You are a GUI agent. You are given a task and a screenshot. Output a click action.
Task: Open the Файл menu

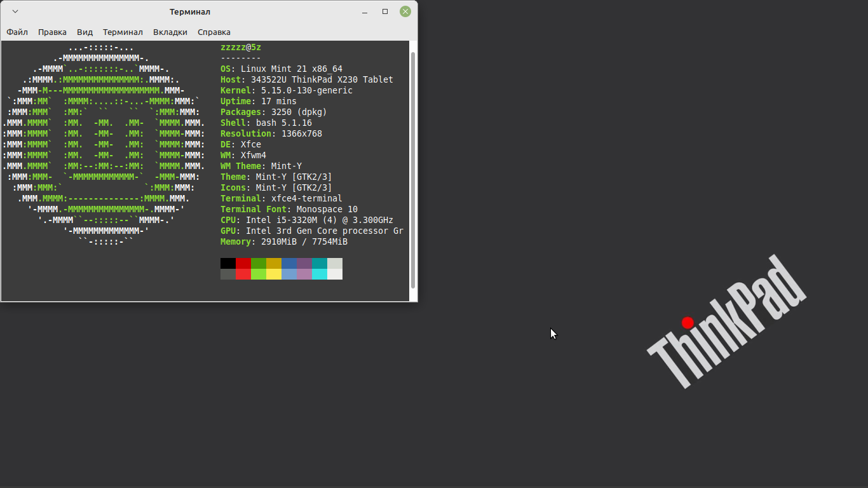pyautogui.click(x=17, y=32)
